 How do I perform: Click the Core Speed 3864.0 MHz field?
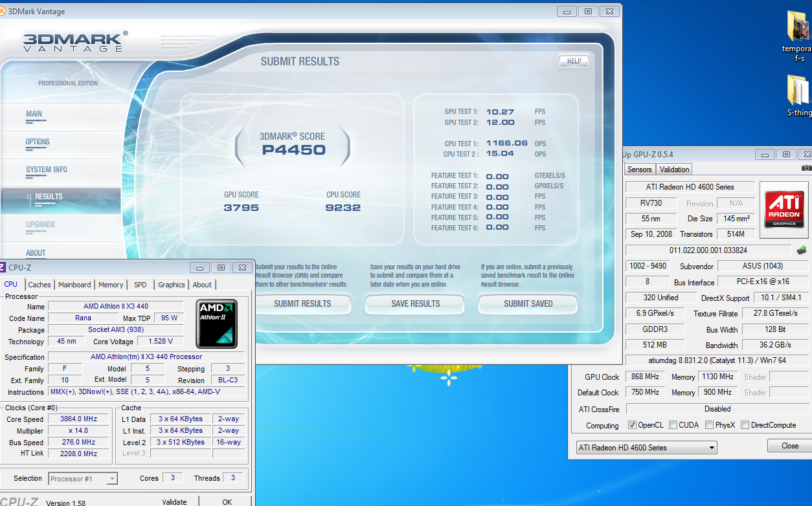tap(78, 419)
